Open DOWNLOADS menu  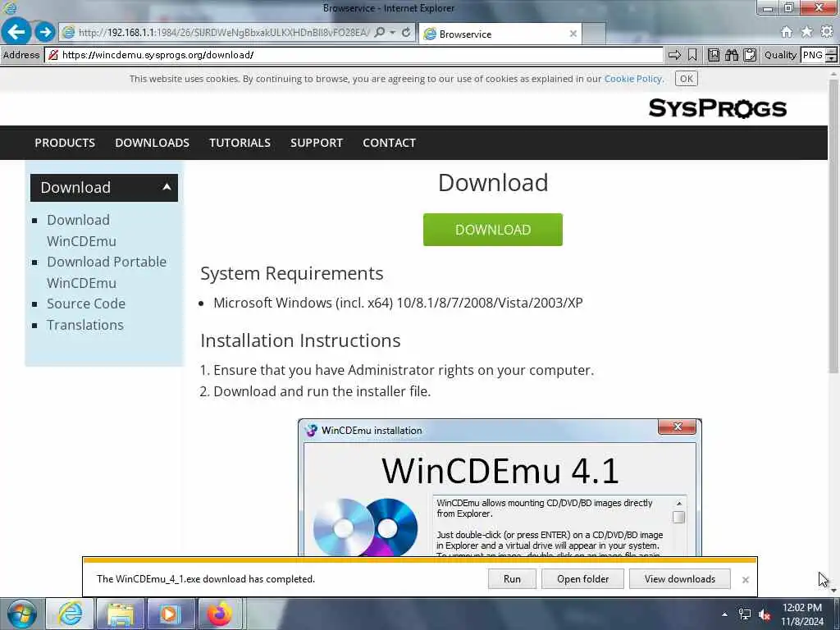click(152, 143)
